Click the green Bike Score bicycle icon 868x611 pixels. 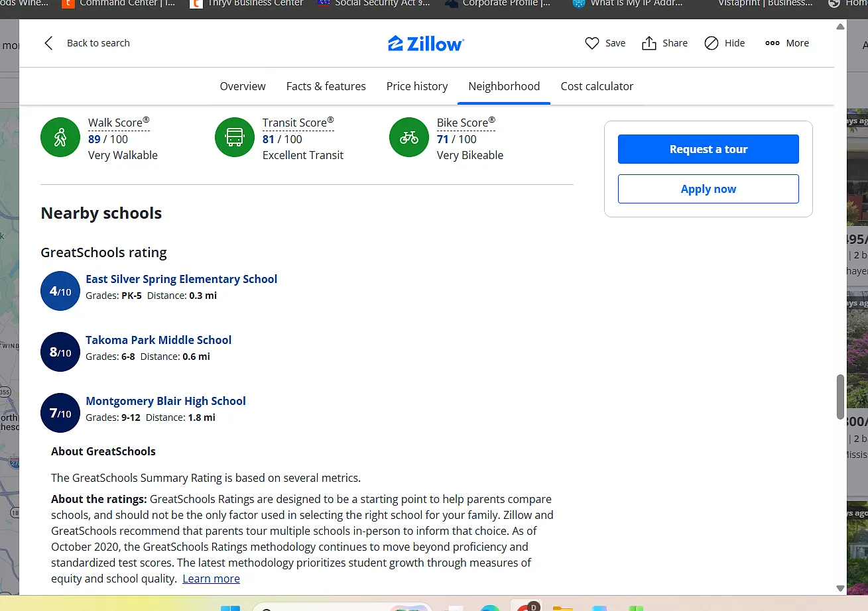(x=409, y=138)
